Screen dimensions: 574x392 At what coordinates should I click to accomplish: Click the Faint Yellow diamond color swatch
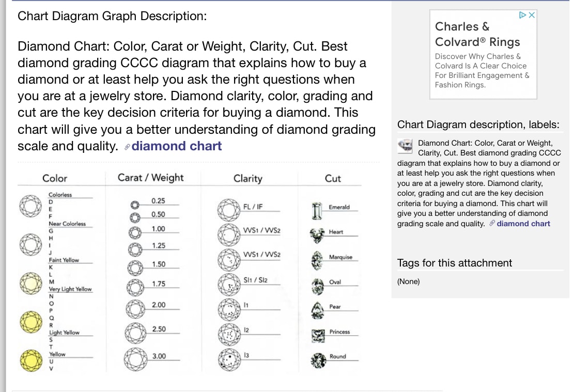(x=29, y=281)
